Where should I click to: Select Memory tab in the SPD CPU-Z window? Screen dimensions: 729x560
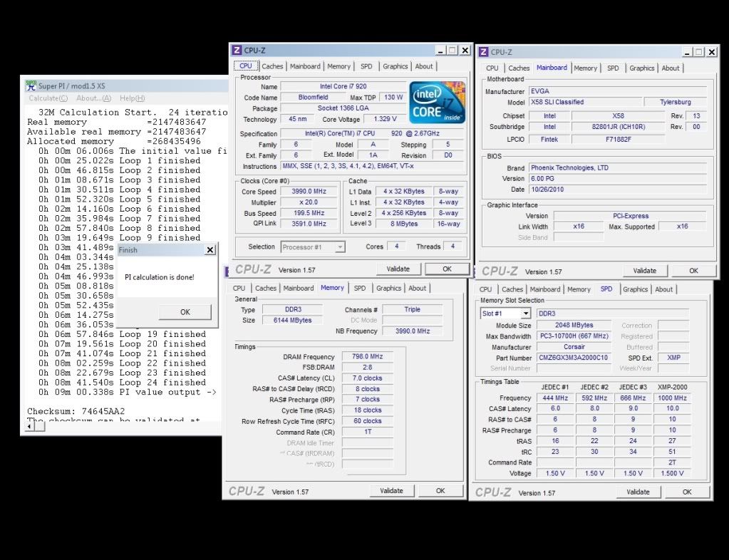tap(579, 289)
